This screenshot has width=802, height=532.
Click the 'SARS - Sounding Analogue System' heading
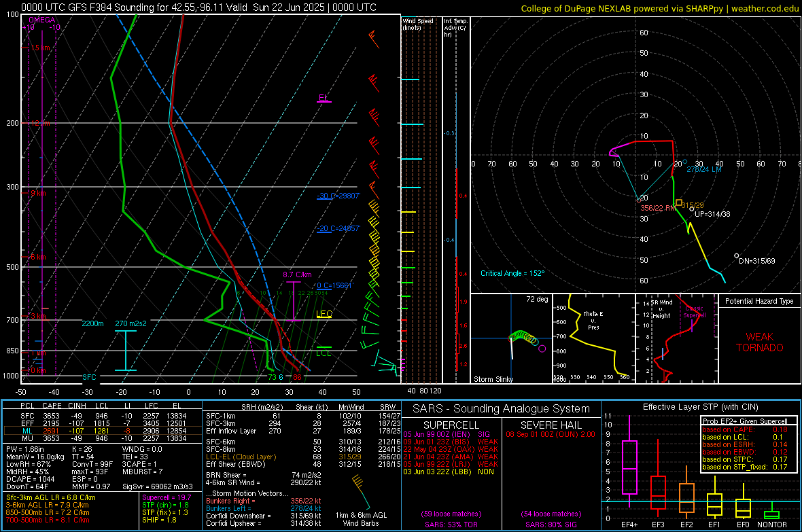click(502, 409)
